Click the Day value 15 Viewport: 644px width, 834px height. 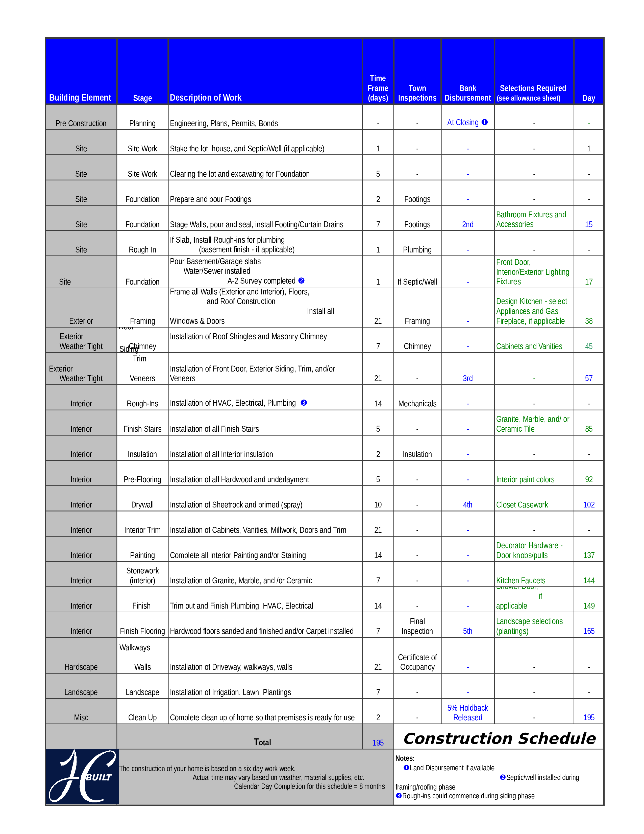[x=589, y=224]
